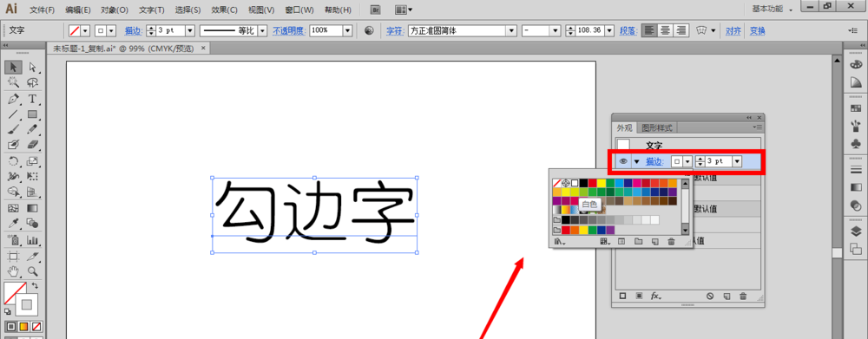
Task: Set left paragraph alignment
Action: tap(650, 31)
